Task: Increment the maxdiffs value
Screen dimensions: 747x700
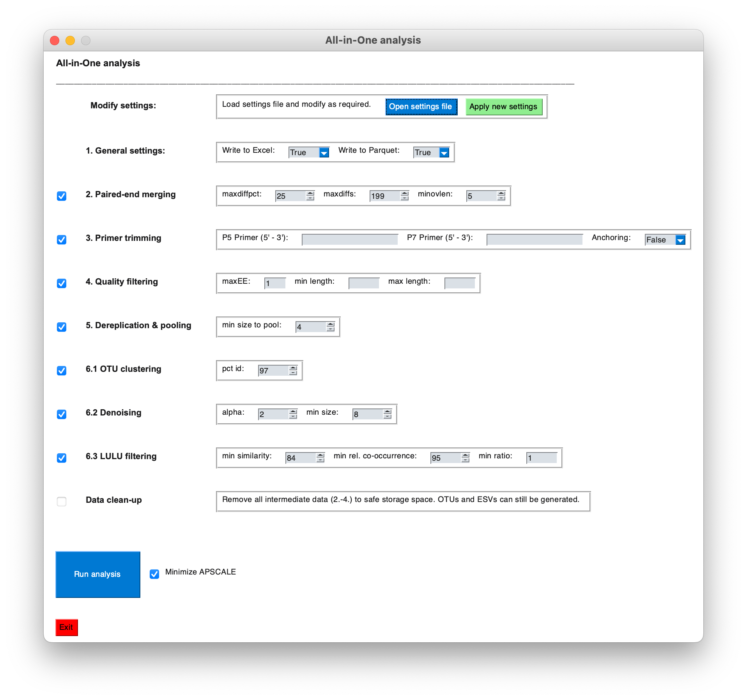Action: (405, 194)
